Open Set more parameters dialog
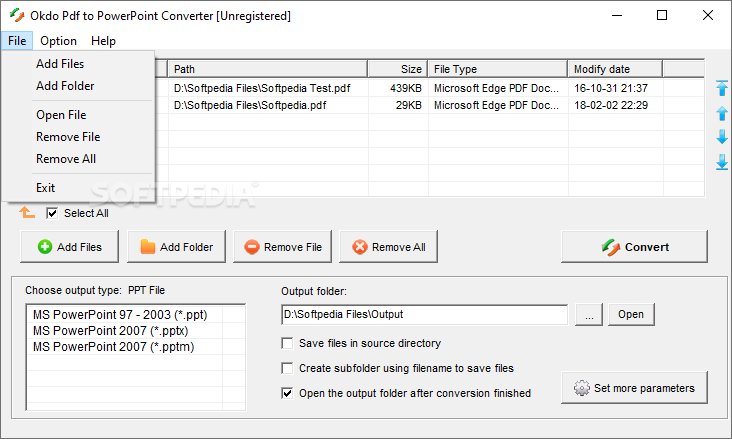The height and width of the screenshot is (439, 732). click(634, 388)
